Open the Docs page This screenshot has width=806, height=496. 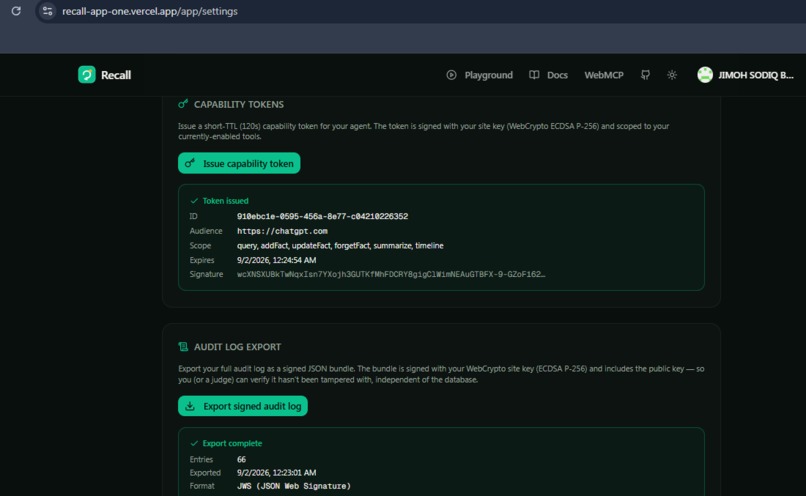pos(557,75)
